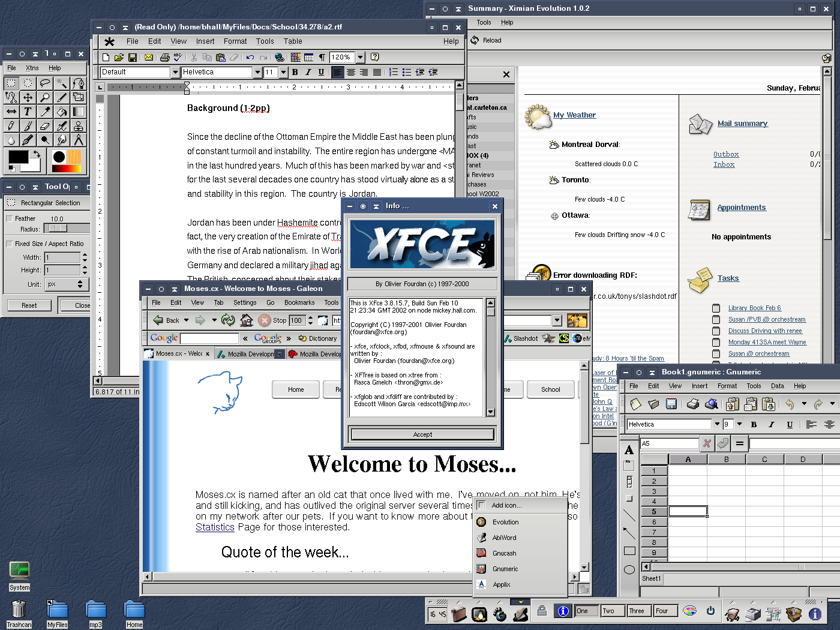This screenshot has width=840, height=630.
Task: Select the Free Select lasso tool
Action: (44, 83)
